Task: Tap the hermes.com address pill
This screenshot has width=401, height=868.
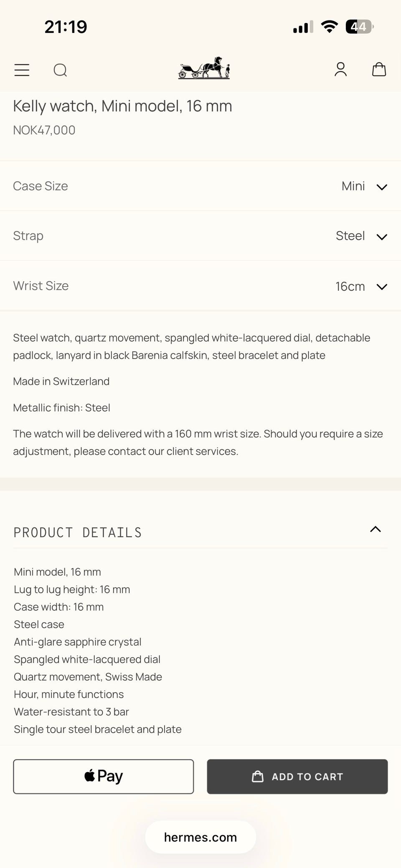Action: point(200,837)
